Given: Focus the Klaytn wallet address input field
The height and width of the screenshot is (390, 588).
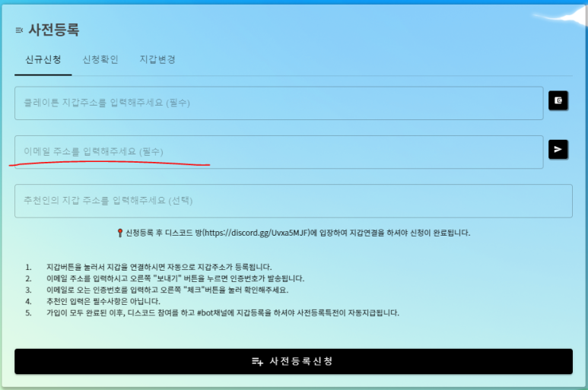Looking at the screenshot, I should pyautogui.click(x=279, y=103).
